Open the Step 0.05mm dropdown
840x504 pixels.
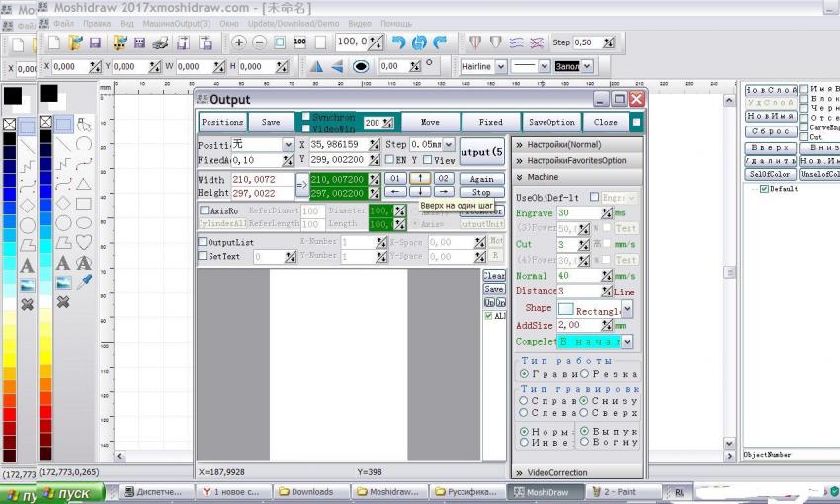click(447, 144)
